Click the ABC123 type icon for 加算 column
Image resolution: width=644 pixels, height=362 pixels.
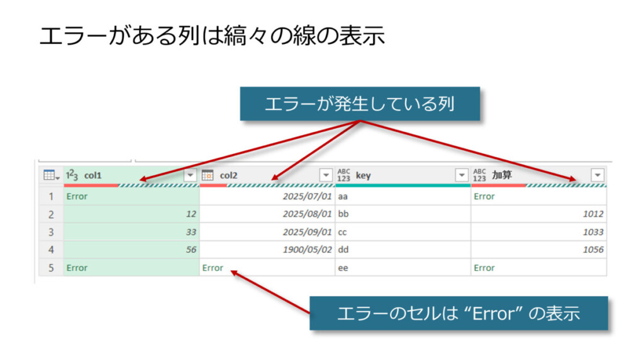(479, 175)
